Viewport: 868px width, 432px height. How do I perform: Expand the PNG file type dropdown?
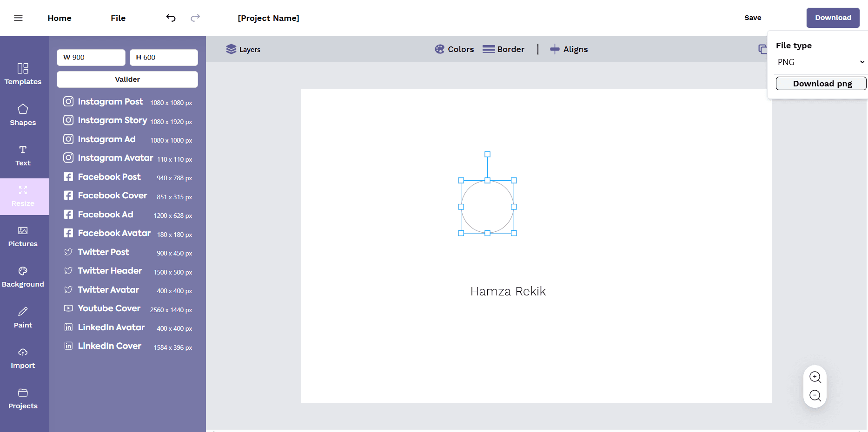tap(821, 62)
